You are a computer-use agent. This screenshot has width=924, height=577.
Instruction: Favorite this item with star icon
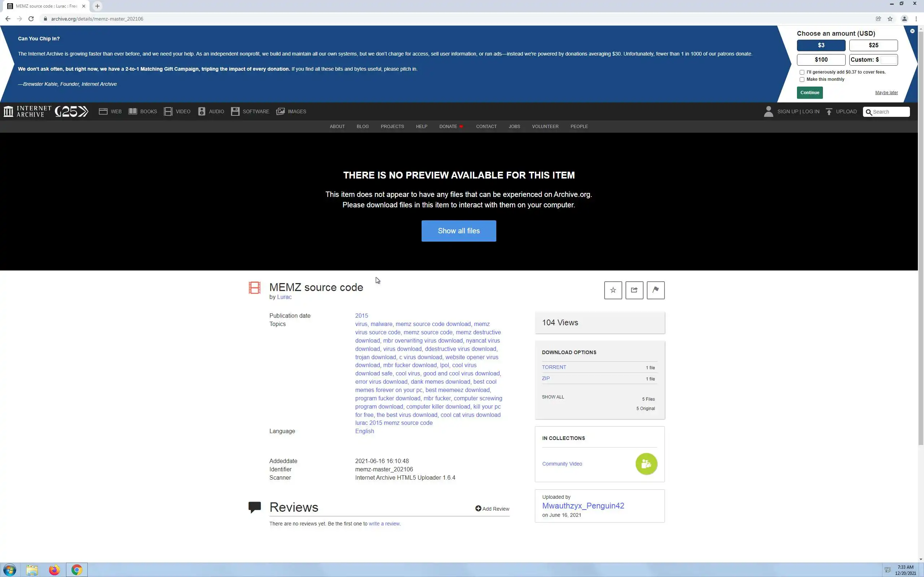coord(613,290)
